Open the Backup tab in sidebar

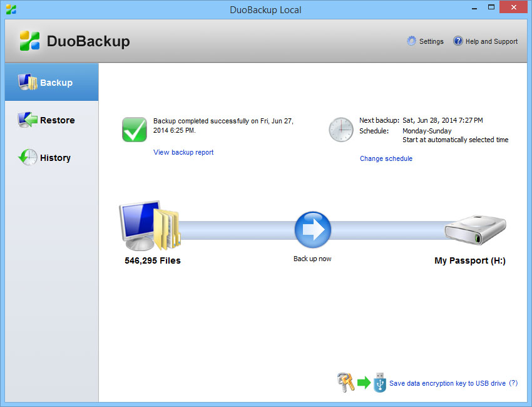pyautogui.click(x=51, y=82)
